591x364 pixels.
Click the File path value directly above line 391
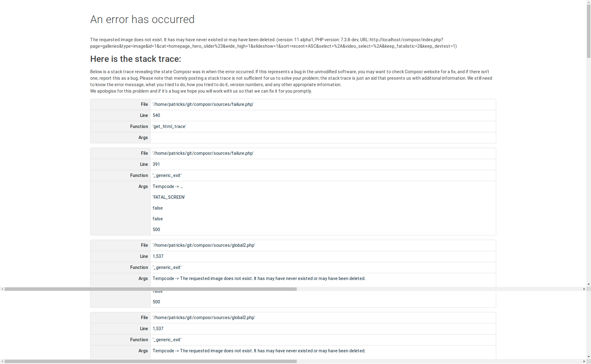(x=203, y=153)
